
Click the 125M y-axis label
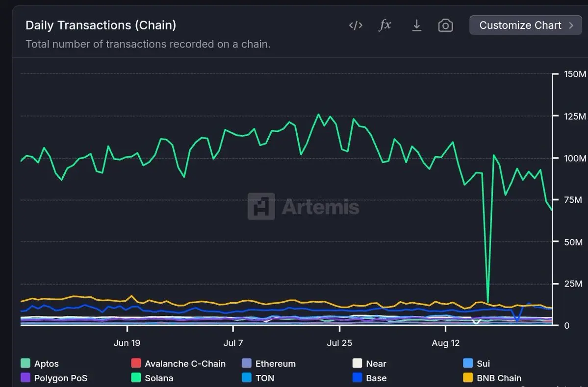click(x=575, y=116)
